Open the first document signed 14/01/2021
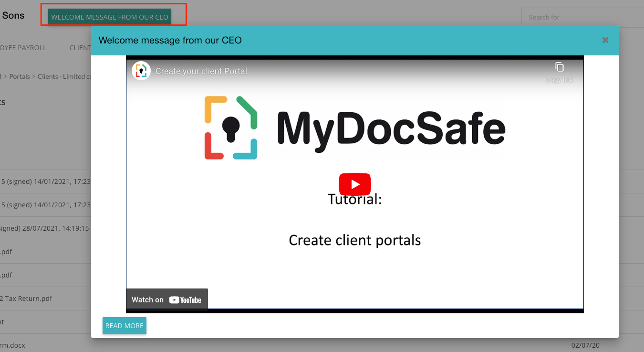This screenshot has height=352, width=644. [x=45, y=181]
